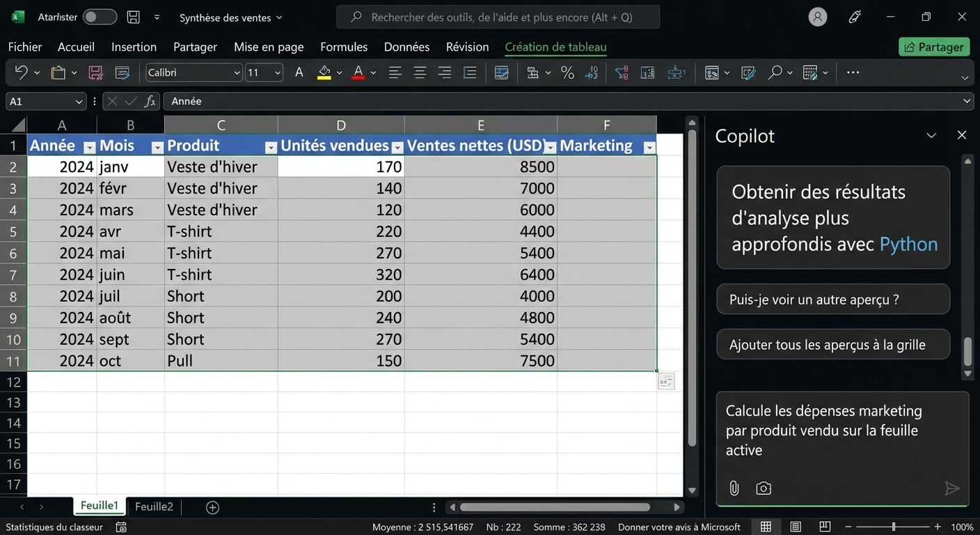980x535 pixels.
Task: Open the Produit column filter
Action: (x=271, y=147)
